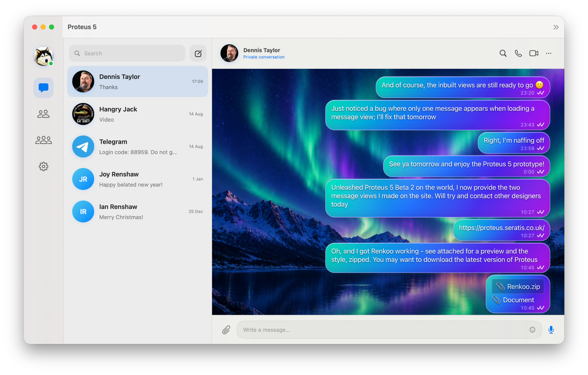Search within conversation using magnifier icon
The image size is (588, 375).
point(503,53)
